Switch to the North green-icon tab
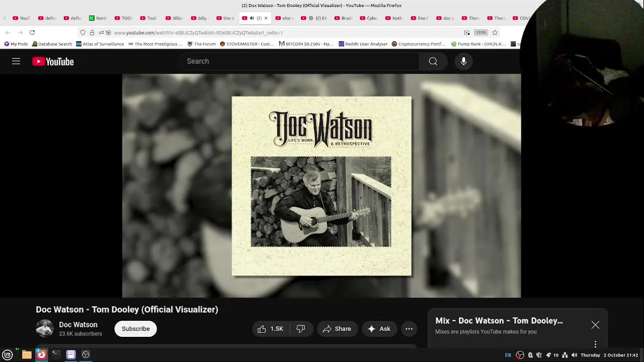The width and height of the screenshot is (644, 362). [98, 18]
